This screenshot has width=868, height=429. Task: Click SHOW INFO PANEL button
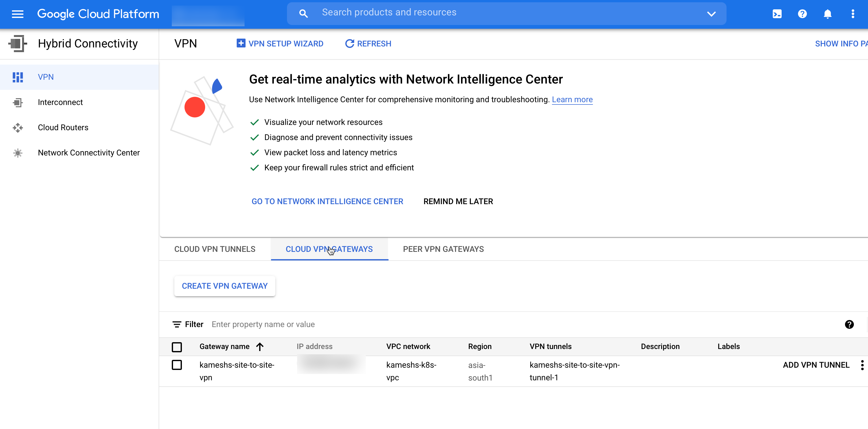coord(841,44)
